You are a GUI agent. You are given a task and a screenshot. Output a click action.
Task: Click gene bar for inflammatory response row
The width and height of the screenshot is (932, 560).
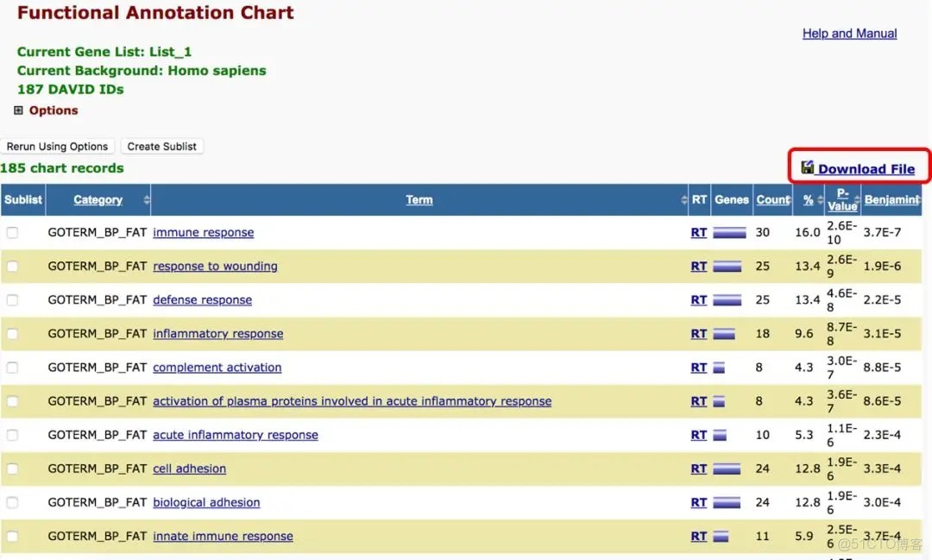pyautogui.click(x=723, y=334)
